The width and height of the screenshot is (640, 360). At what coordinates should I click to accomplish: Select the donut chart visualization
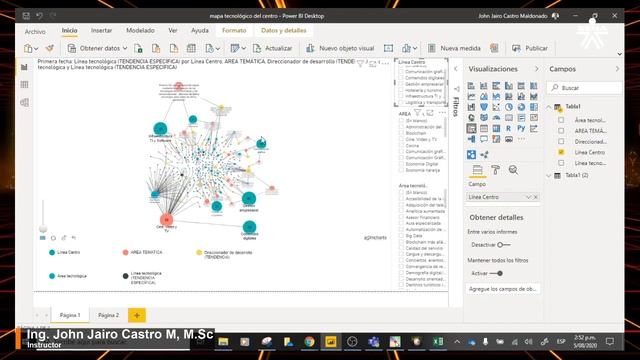pos(521,107)
